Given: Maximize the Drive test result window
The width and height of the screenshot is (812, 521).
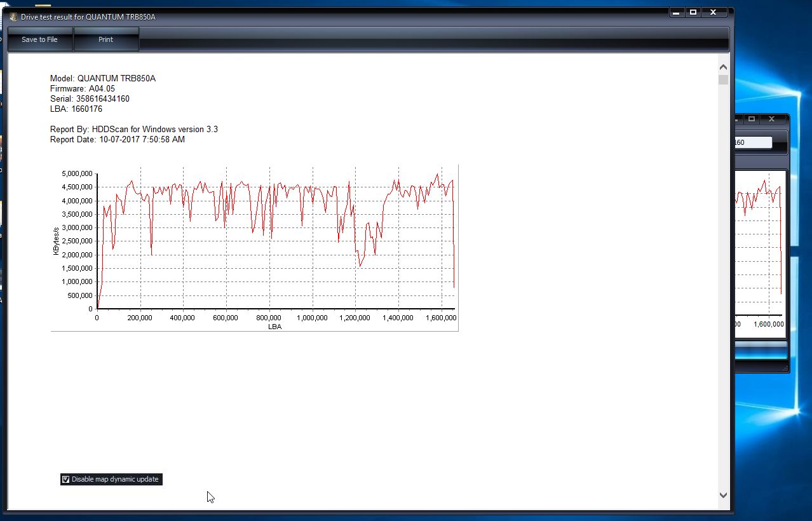Looking at the screenshot, I should (x=693, y=12).
